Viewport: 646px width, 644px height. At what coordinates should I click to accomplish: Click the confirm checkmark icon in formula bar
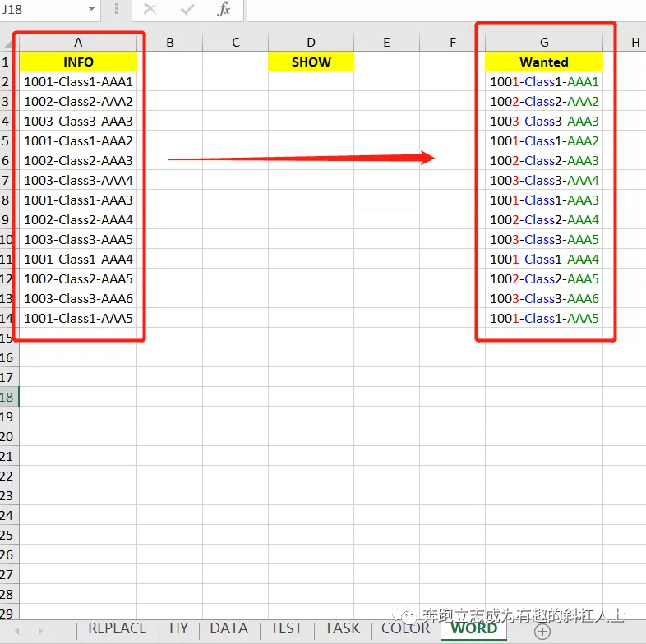click(187, 9)
